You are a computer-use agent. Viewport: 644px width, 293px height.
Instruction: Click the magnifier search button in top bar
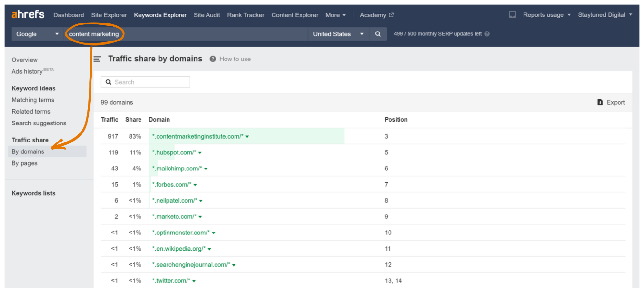(x=378, y=34)
